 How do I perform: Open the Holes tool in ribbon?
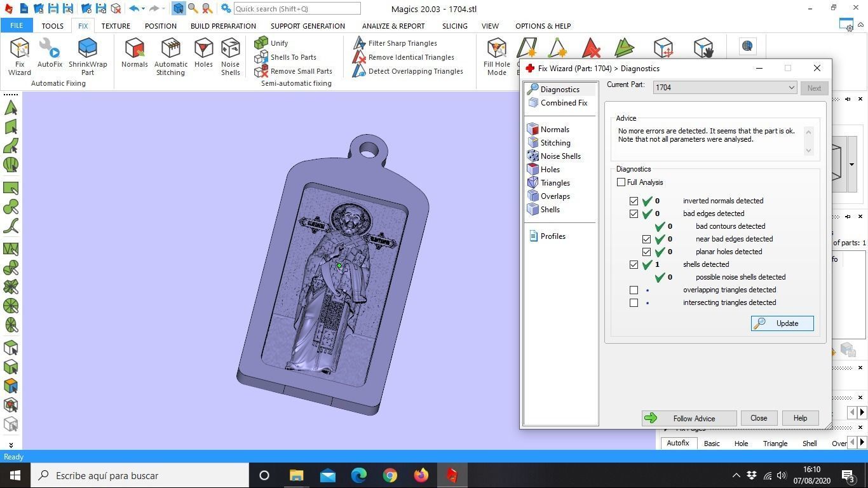(203, 53)
